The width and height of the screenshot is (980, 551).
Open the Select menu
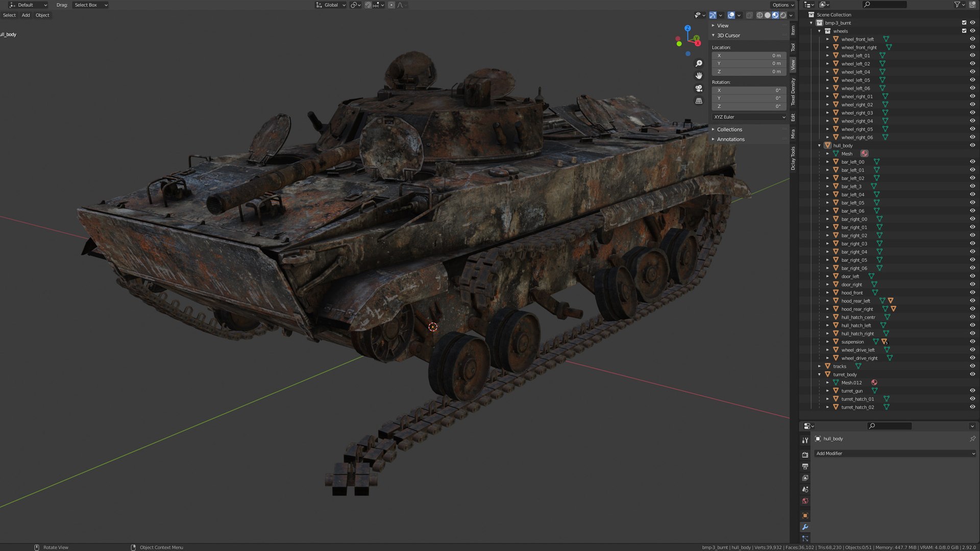tap(9, 15)
